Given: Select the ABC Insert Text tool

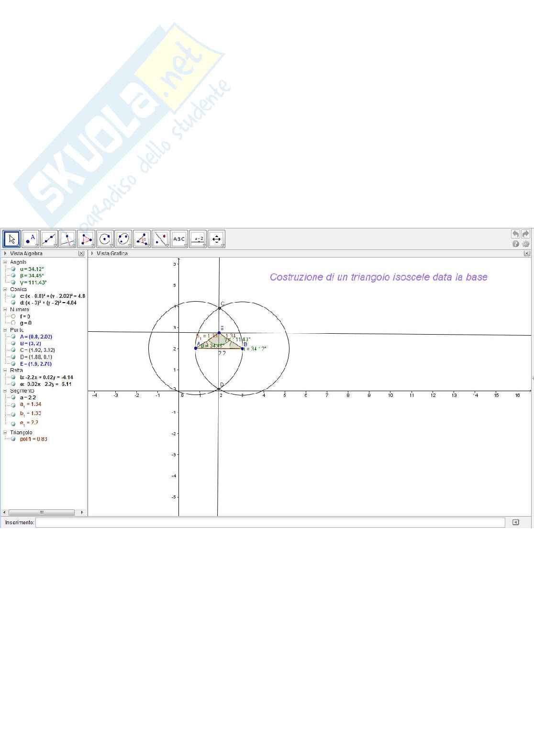Looking at the screenshot, I should pyautogui.click(x=179, y=239).
